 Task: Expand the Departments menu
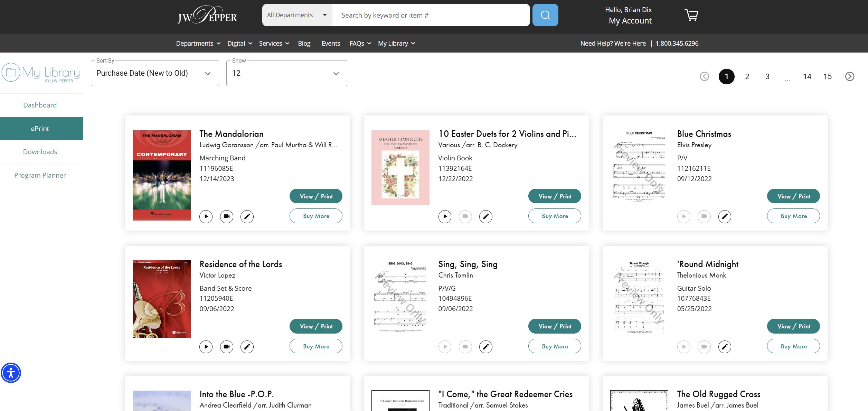pyautogui.click(x=198, y=43)
